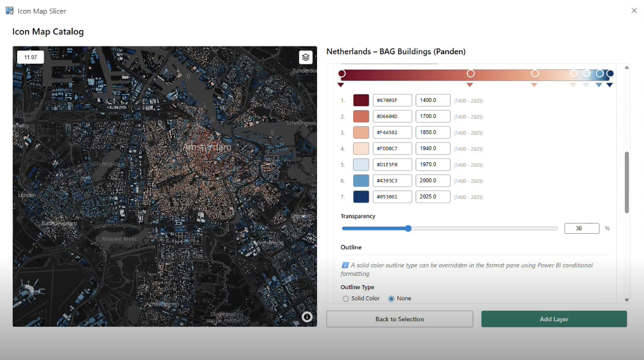Click the #D6604D hex code input
This screenshot has height=360, width=644.
pyautogui.click(x=392, y=116)
